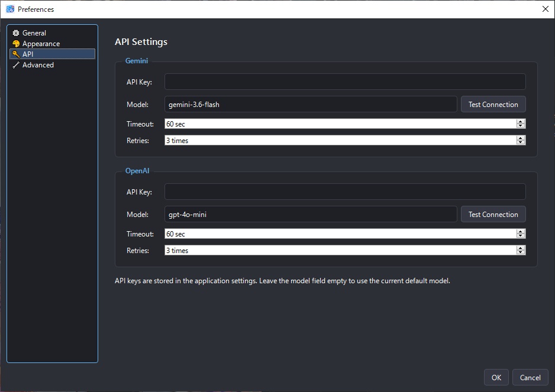Lower the OpenAI Timeout with the down arrow
Viewport: 555px width, 392px height.
point(520,236)
